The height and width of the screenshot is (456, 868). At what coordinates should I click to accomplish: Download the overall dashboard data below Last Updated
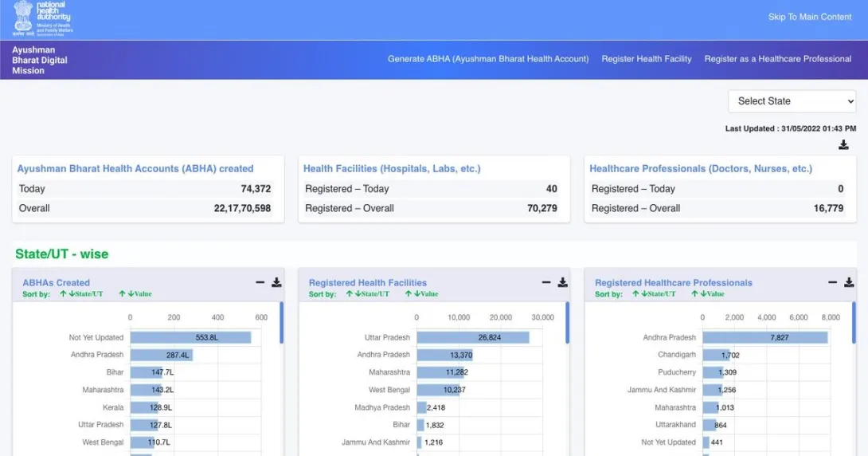(x=843, y=144)
